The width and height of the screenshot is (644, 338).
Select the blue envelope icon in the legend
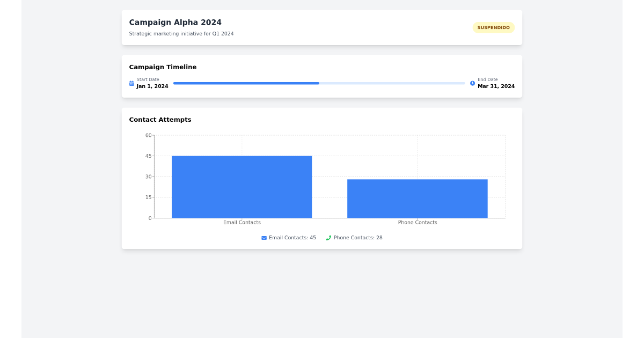coord(263,237)
